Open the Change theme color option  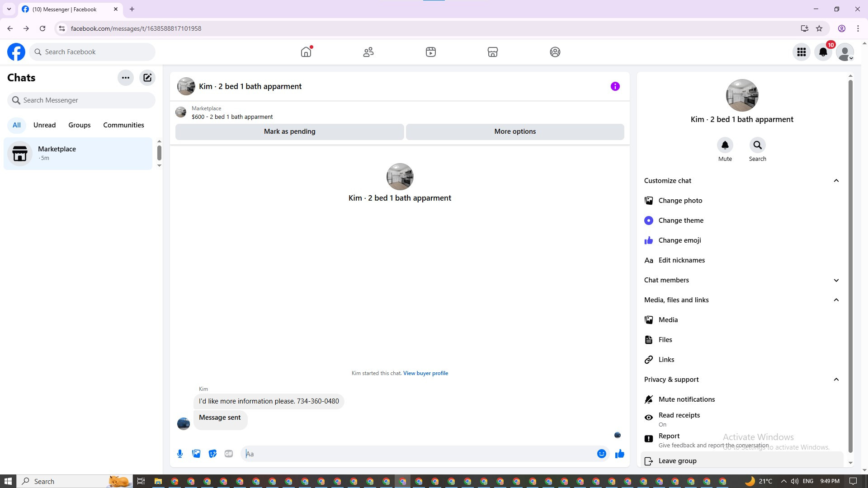tap(680, 221)
